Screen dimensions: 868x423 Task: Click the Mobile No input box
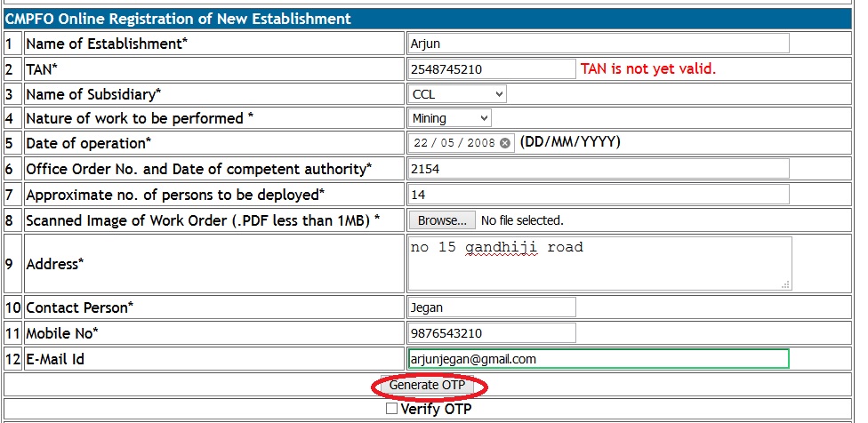pyautogui.click(x=491, y=332)
